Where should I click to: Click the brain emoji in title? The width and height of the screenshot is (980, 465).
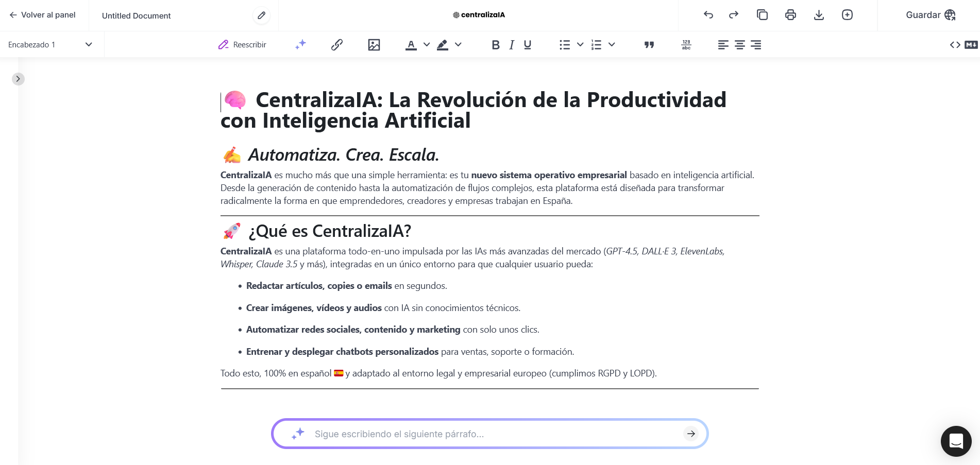pyautogui.click(x=235, y=100)
